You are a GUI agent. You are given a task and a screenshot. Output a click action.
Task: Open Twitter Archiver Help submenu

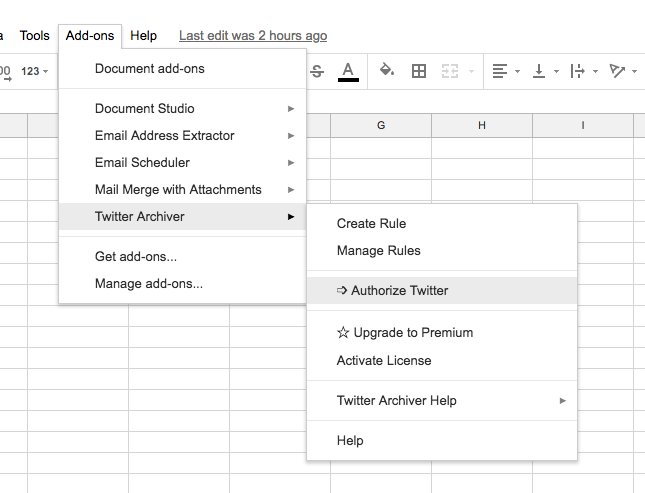pyautogui.click(x=442, y=400)
